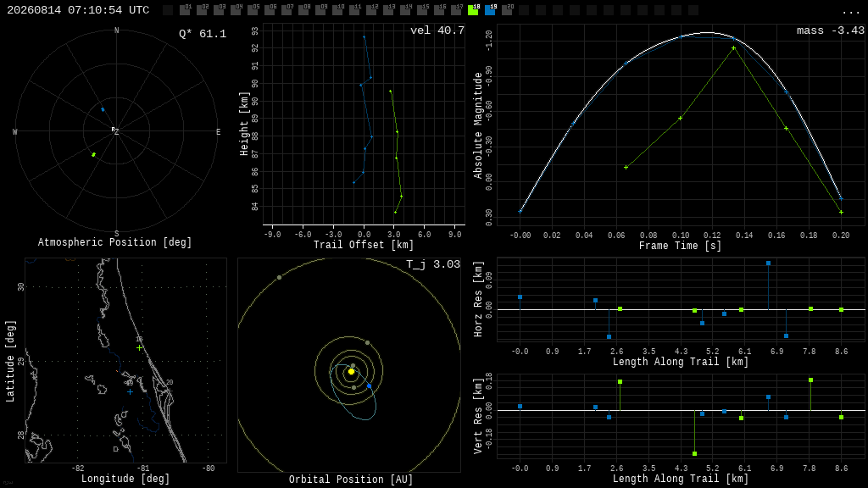Screen dimensions: 868x488
Task: Select station 10 square in top bar
Action: click(x=337, y=10)
